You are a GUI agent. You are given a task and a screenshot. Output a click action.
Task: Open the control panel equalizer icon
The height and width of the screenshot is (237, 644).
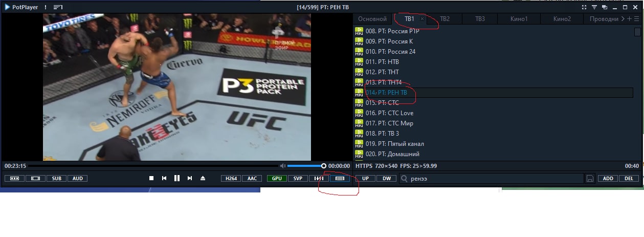pyautogui.click(x=319, y=179)
